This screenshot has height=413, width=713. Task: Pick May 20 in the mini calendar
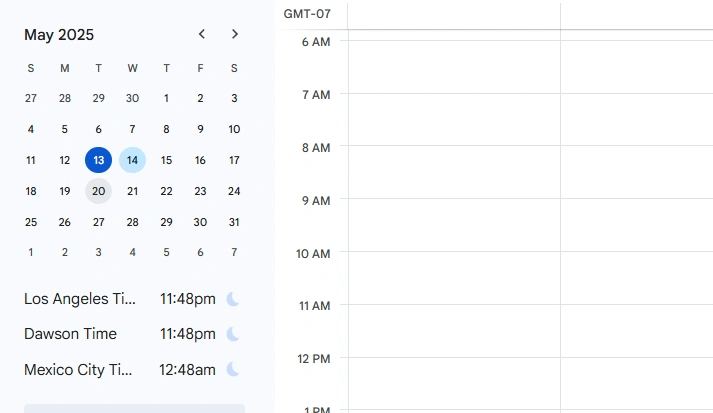98,191
